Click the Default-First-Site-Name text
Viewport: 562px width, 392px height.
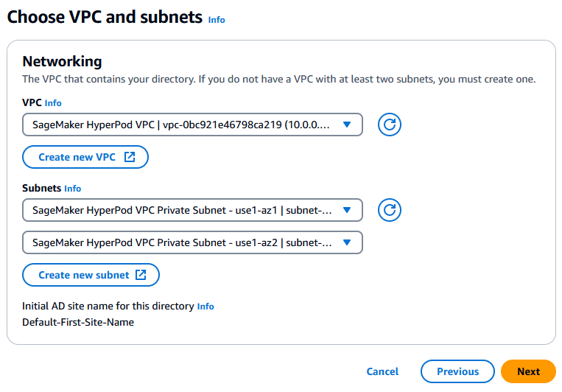click(x=78, y=322)
